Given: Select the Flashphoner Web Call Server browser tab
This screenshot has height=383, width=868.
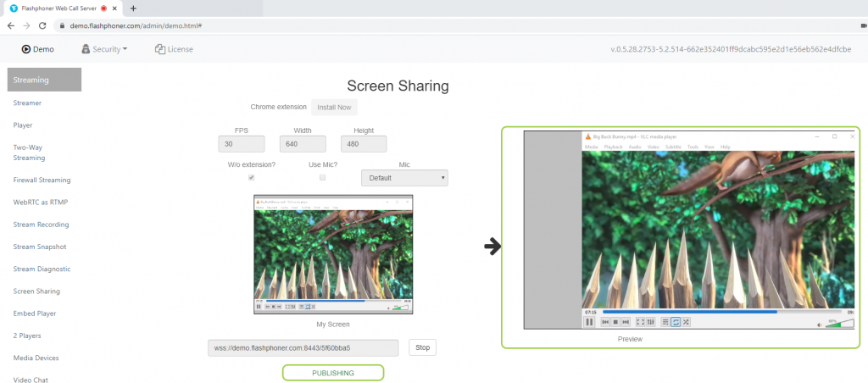Looking at the screenshot, I should pos(64,8).
